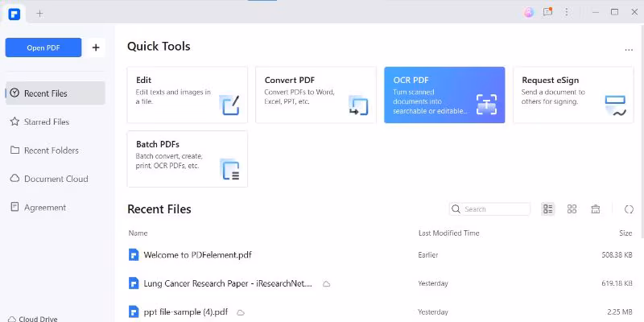
Task: Click Lung Cancer file cloud icon
Action: tap(326, 284)
